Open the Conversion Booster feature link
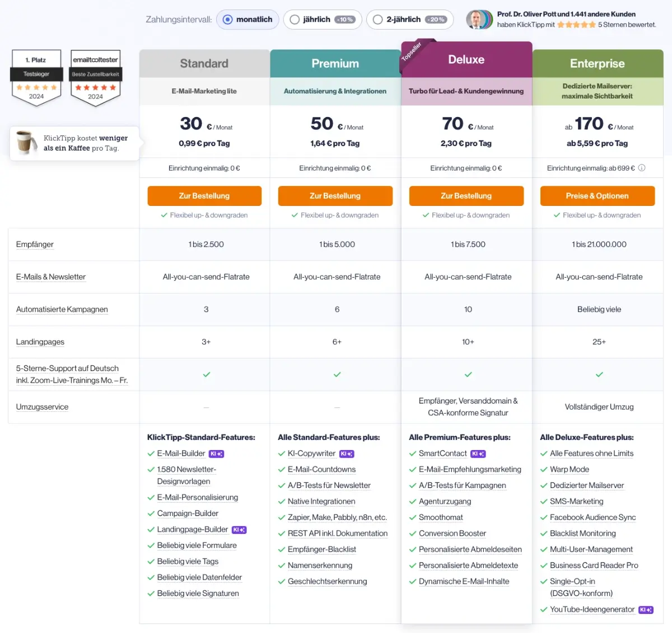This screenshot has height=633, width=672. click(x=452, y=534)
